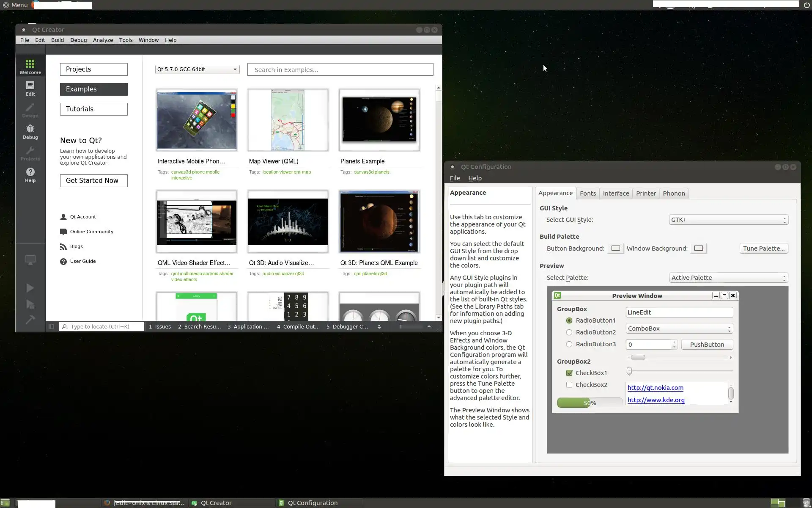Enable CheckBox2 in GroupBox2
812x508 pixels.
click(x=569, y=385)
